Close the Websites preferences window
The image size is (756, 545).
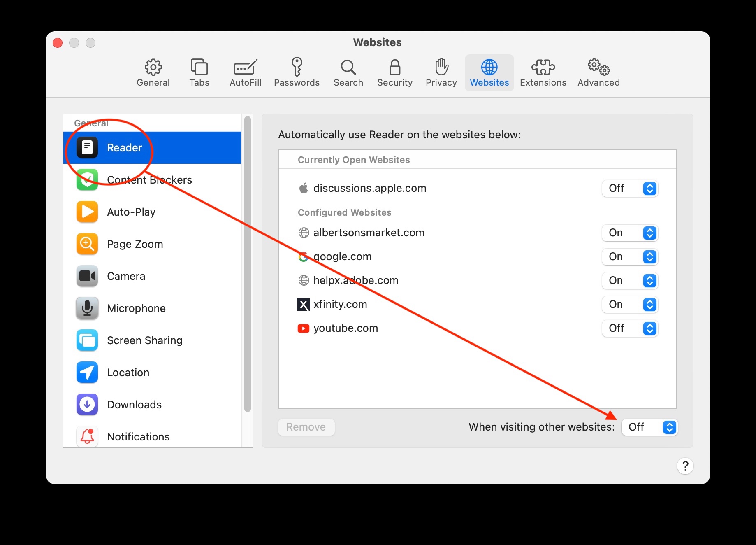[58, 43]
